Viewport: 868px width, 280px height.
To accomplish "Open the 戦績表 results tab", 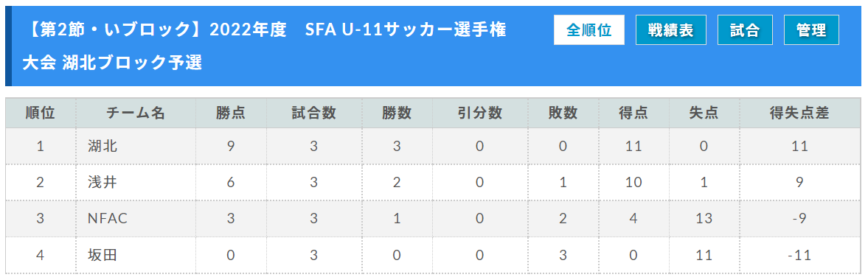I will pos(671,30).
